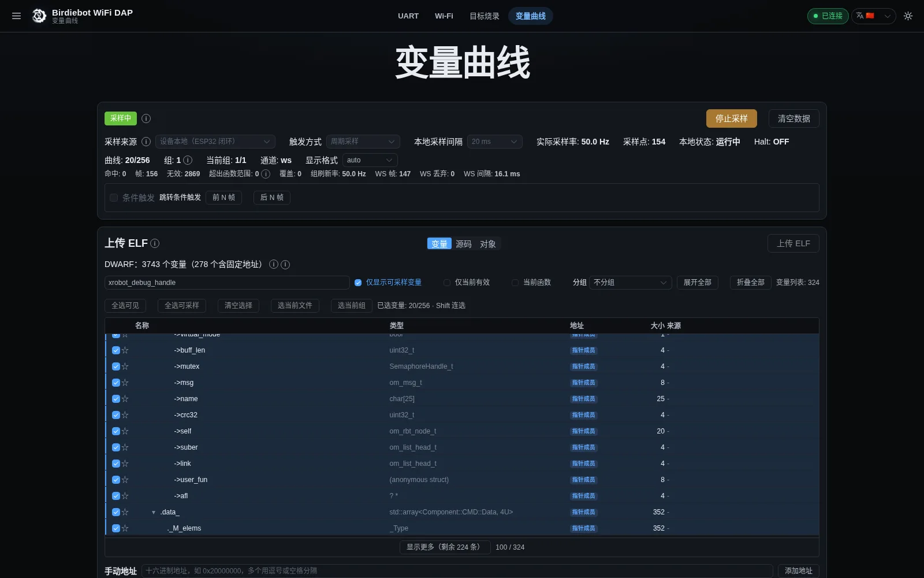The image size is (924, 578).
Task: Open the hamburger menu icon
Action: tap(16, 16)
